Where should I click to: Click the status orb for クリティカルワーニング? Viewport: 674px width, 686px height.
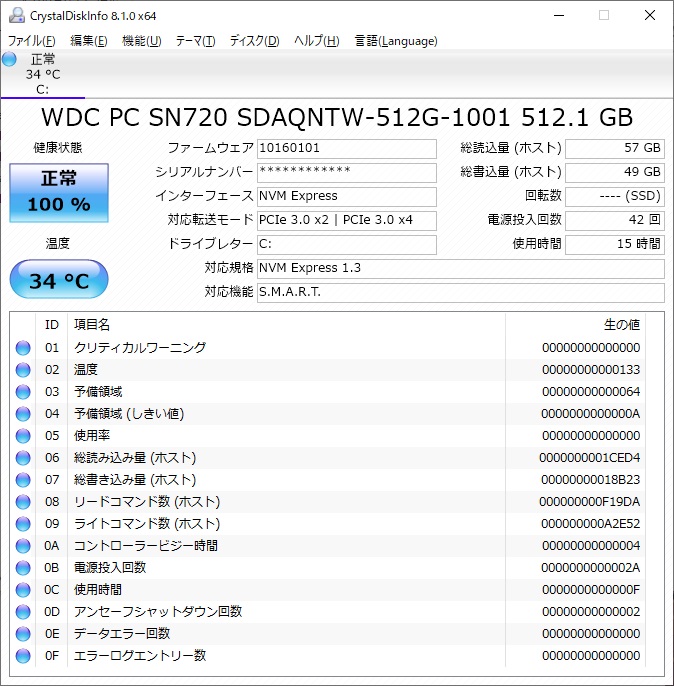click(23, 348)
